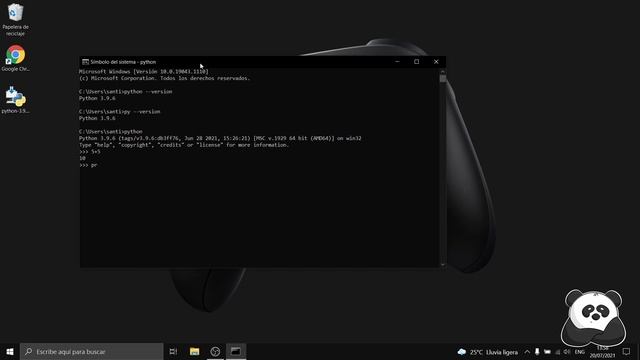
Task: Click the 'py --version' command line
Action: 120,111
